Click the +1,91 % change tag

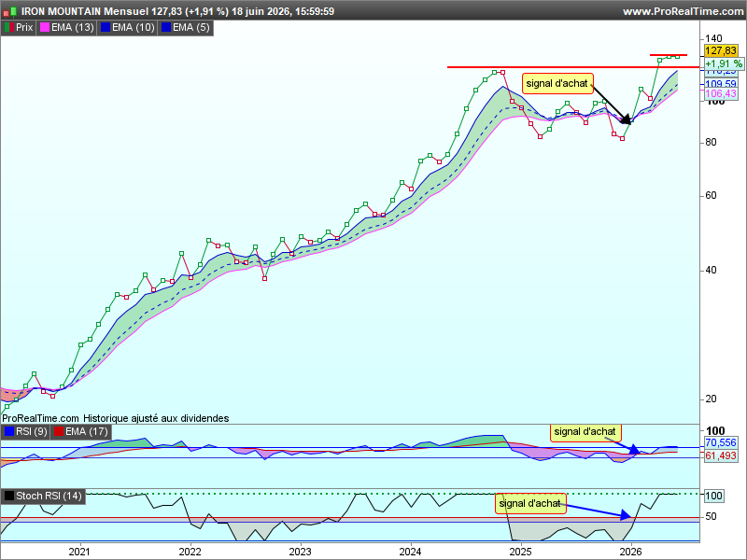[x=723, y=63]
